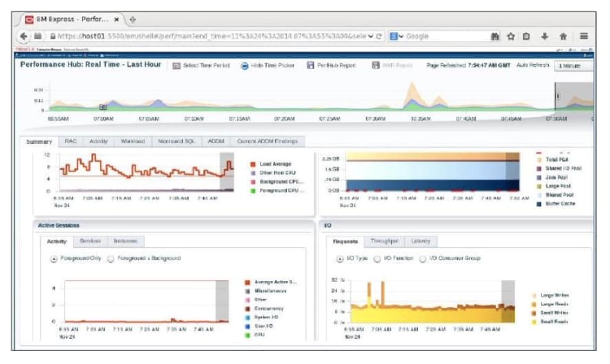The image size is (610, 364).
Task: Reload the page with the refresh icon
Action: (x=379, y=36)
